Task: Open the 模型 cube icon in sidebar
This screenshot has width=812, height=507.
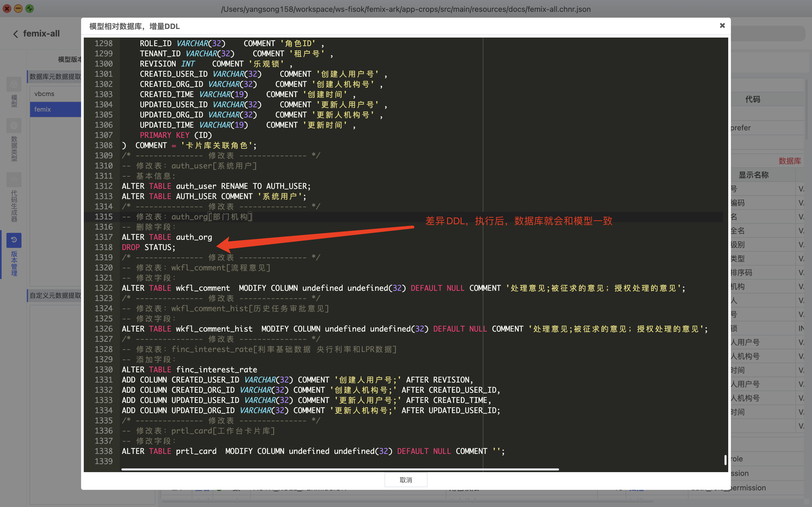Action: [x=14, y=84]
